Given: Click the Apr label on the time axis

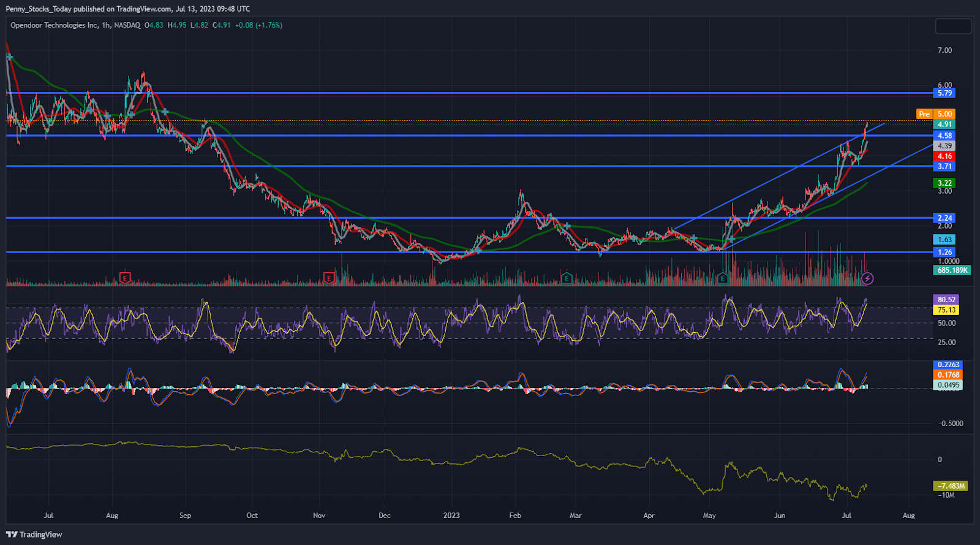Looking at the screenshot, I should pos(649,516).
